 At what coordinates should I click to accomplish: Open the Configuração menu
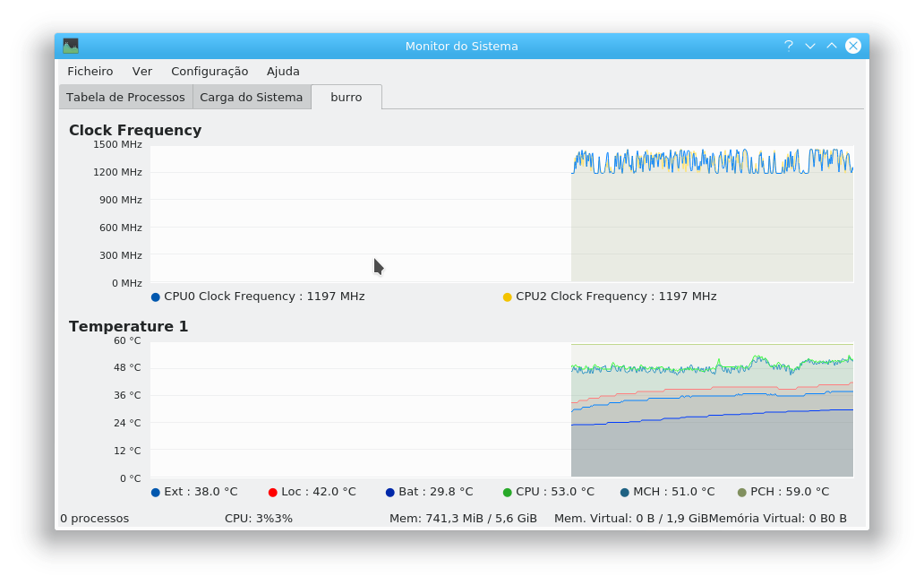pos(210,72)
